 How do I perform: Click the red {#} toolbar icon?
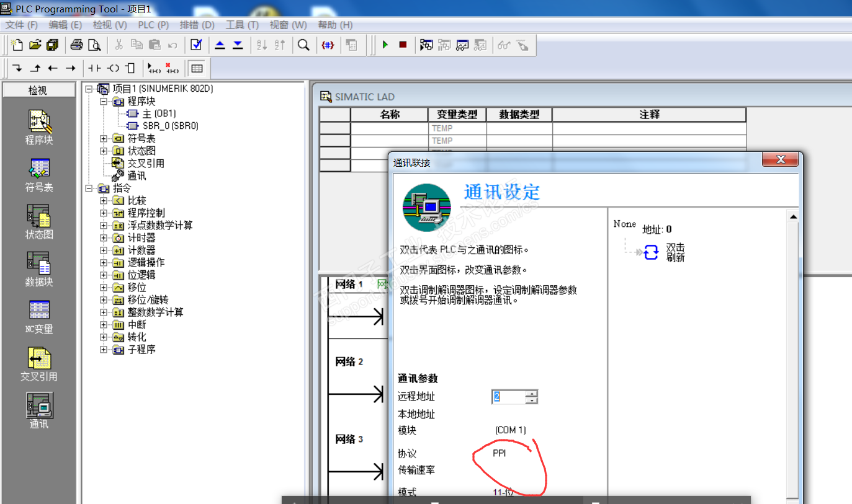[x=328, y=45]
